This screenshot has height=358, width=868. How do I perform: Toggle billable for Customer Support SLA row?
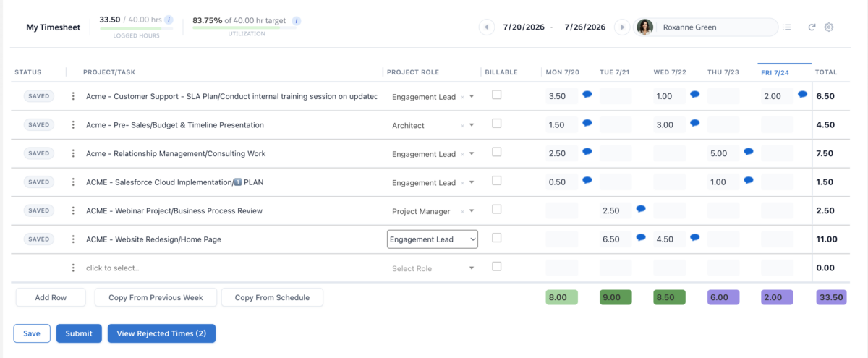(x=496, y=95)
